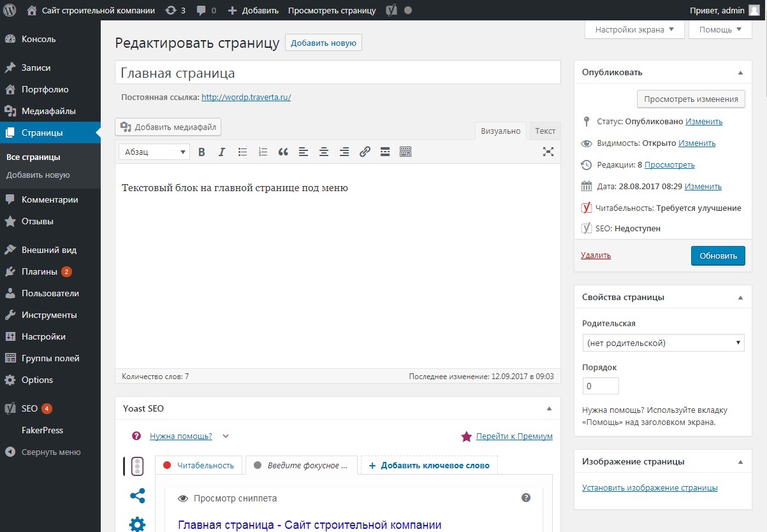Click the Порядок order input field

point(600,386)
